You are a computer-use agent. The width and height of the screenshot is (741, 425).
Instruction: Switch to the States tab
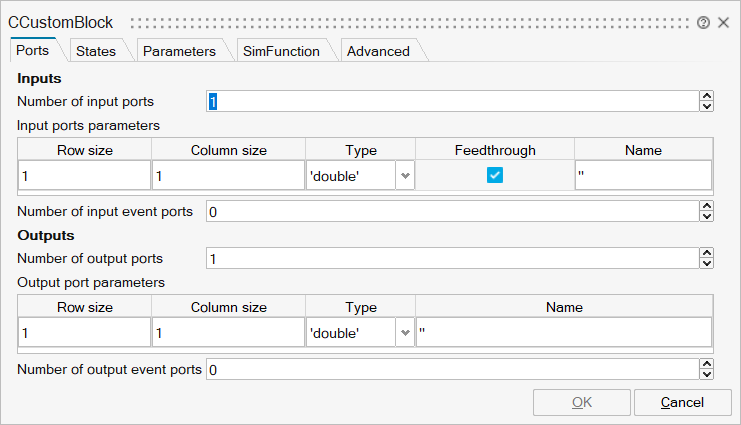click(x=96, y=51)
